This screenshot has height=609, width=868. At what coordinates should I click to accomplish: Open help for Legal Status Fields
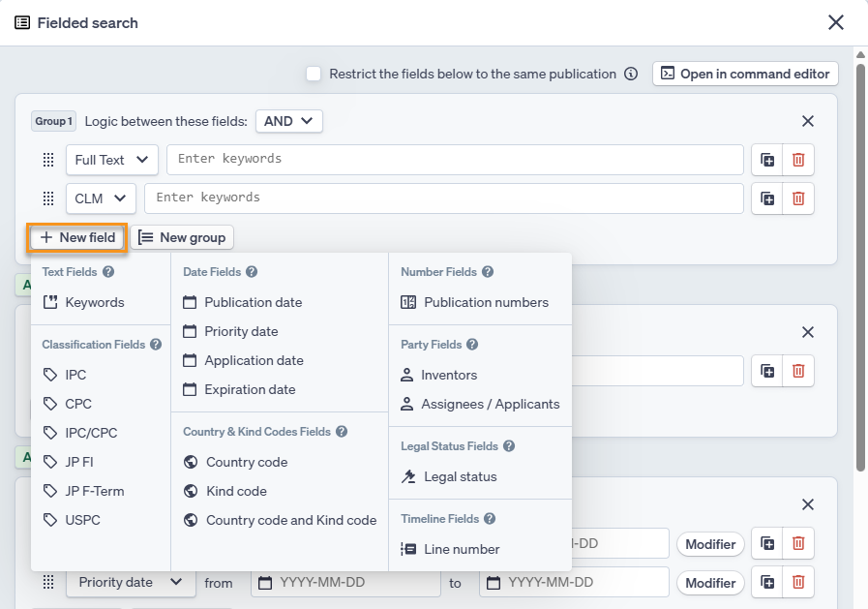pyautogui.click(x=509, y=446)
